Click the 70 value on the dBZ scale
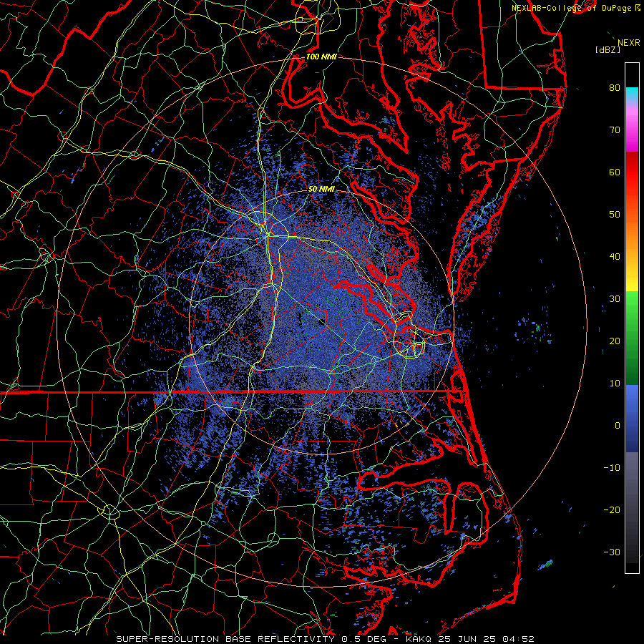Screen dimensions: 644x644 [x=615, y=130]
